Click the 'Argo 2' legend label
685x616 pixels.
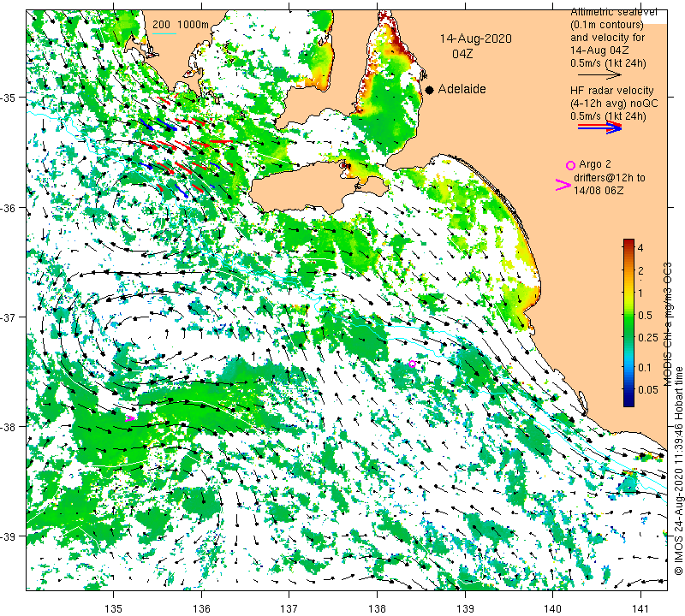click(x=595, y=164)
